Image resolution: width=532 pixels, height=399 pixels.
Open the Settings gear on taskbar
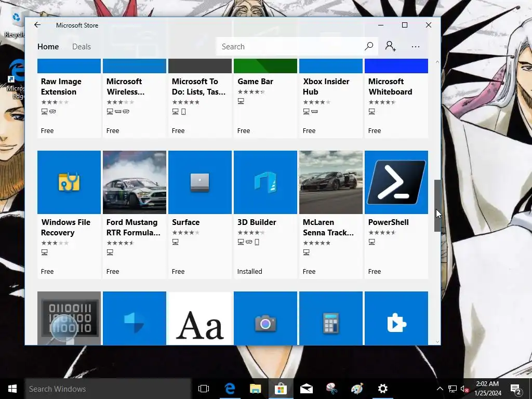(x=383, y=389)
